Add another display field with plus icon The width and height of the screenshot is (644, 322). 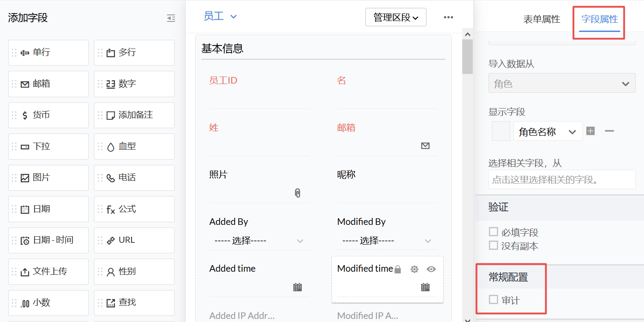tap(591, 131)
